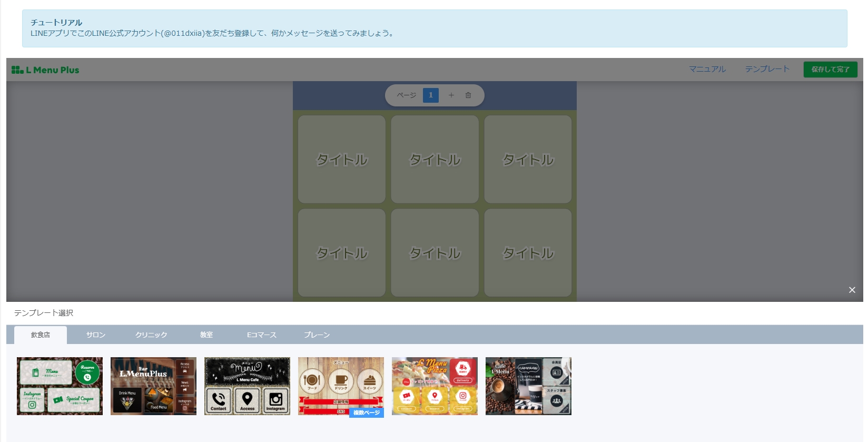Open the マニュアル link
The width and height of the screenshot is (868, 442).
tap(707, 69)
